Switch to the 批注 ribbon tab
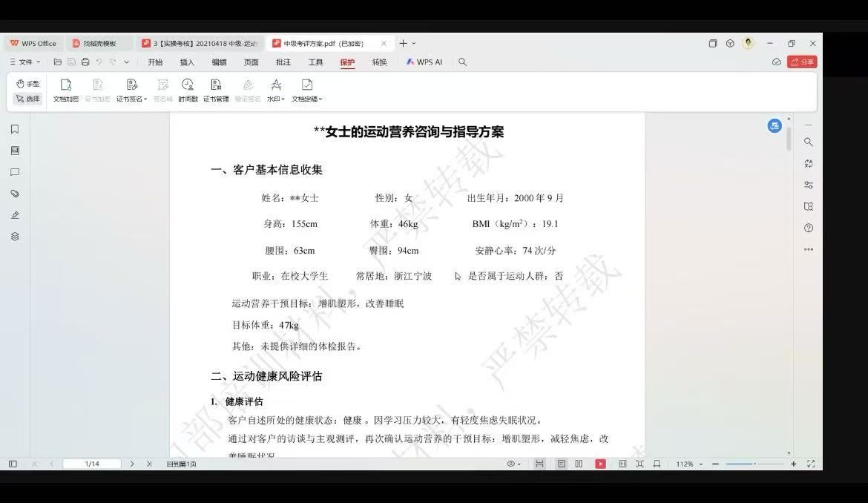868x503 pixels. [x=283, y=62]
